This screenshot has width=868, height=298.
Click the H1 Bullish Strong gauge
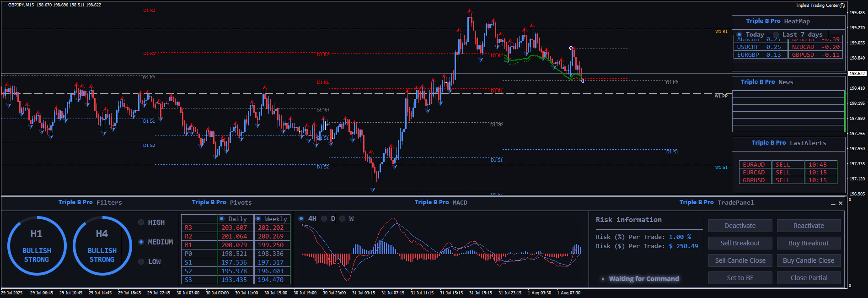coord(37,246)
